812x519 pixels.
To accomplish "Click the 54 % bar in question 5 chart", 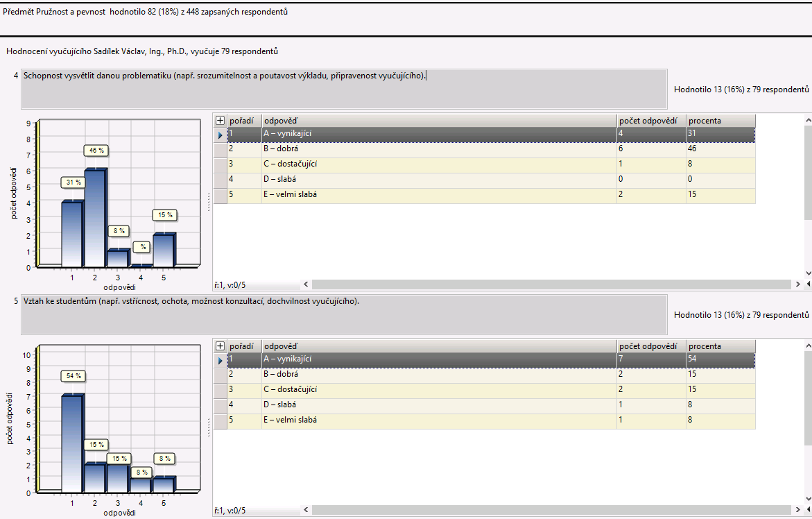I will [73, 443].
